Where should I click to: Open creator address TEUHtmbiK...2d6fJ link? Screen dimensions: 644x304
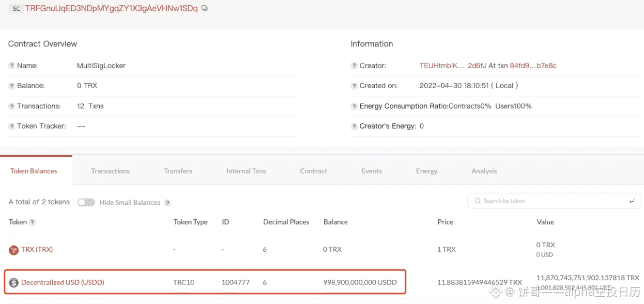452,66
